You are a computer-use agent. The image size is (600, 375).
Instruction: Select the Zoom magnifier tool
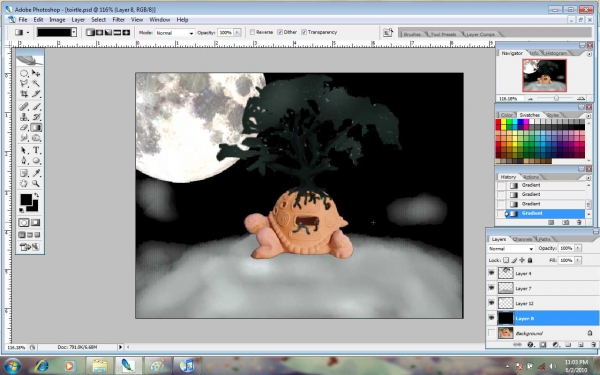point(36,183)
